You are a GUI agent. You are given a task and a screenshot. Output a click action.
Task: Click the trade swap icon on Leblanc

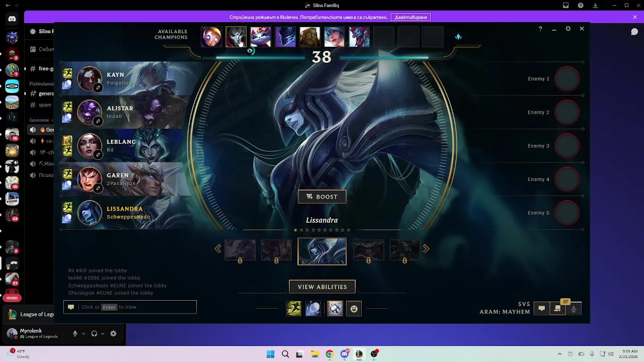98,155
